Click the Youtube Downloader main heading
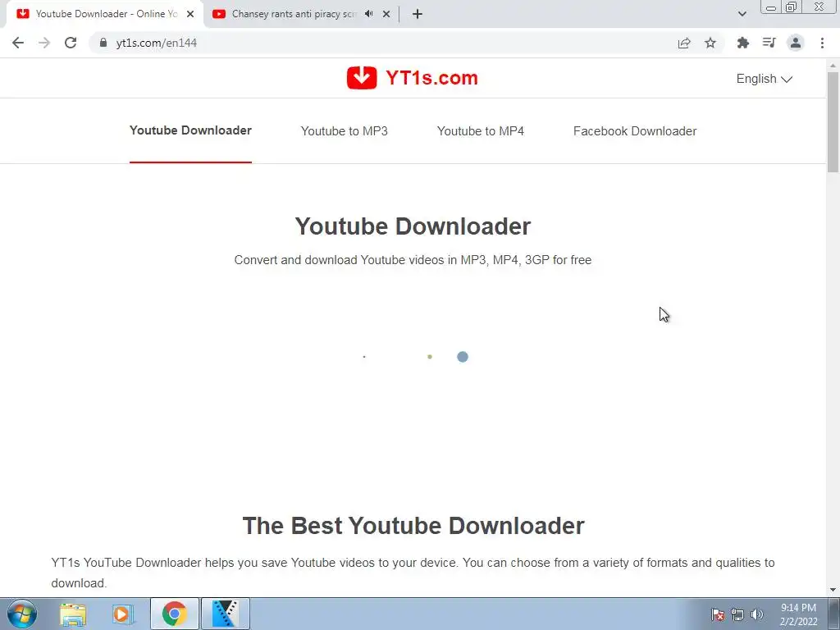This screenshot has width=840, height=630. click(x=413, y=226)
